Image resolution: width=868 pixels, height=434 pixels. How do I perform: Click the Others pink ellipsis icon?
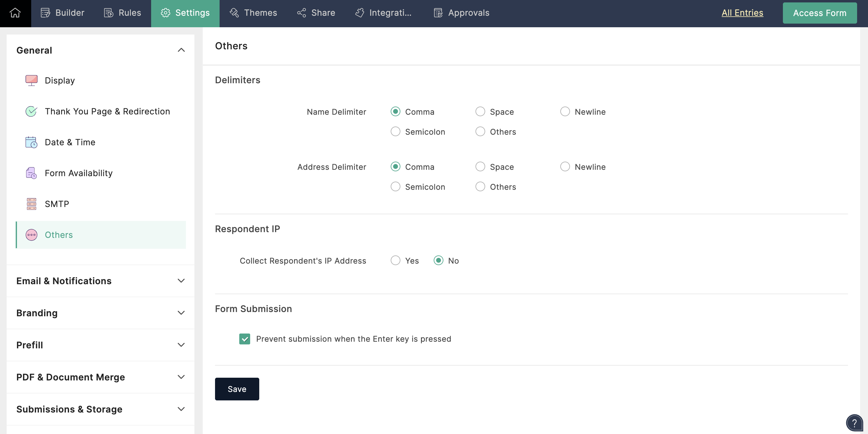coord(31,235)
